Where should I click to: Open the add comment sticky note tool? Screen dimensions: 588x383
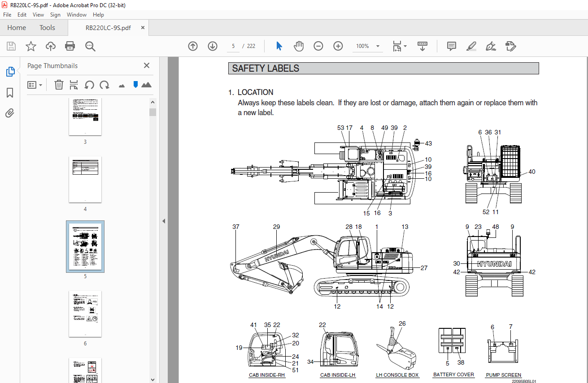click(x=452, y=46)
